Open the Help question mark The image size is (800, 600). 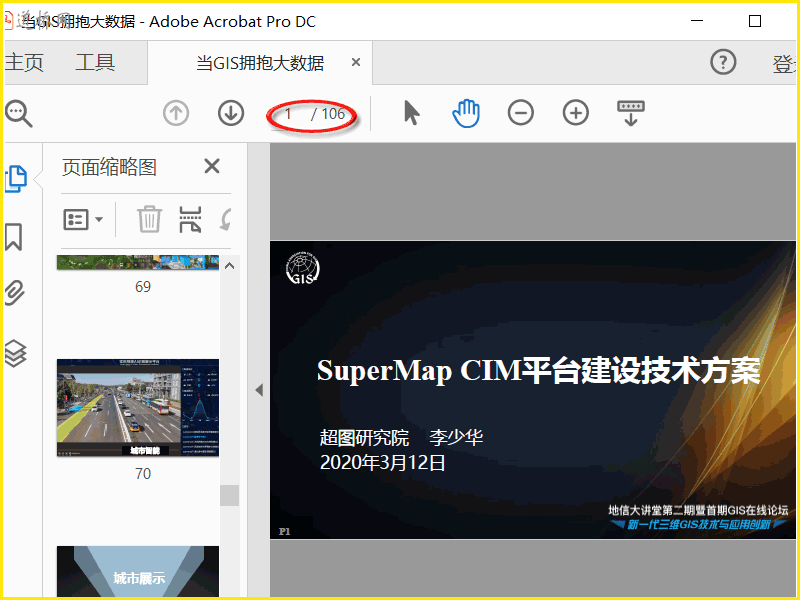pyautogui.click(x=723, y=62)
